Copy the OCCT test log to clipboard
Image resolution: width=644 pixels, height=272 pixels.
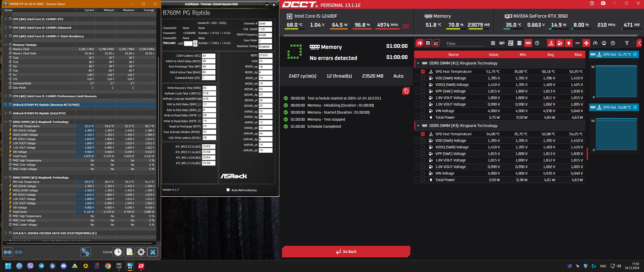(406, 91)
